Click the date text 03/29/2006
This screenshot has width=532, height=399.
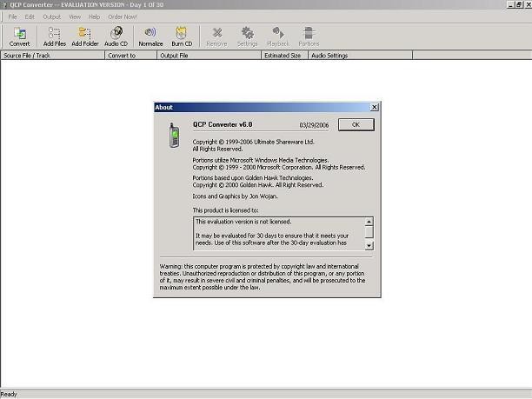click(x=314, y=125)
